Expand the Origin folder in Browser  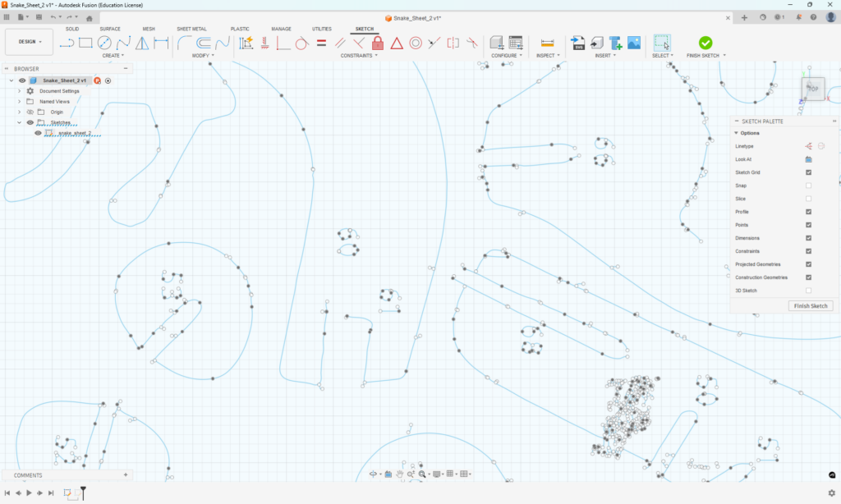click(19, 112)
